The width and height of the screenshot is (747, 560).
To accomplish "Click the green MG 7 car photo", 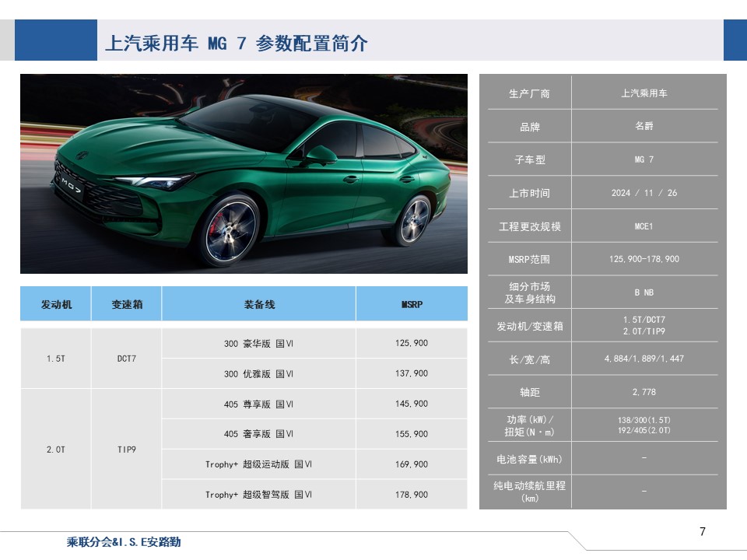I will (x=244, y=173).
